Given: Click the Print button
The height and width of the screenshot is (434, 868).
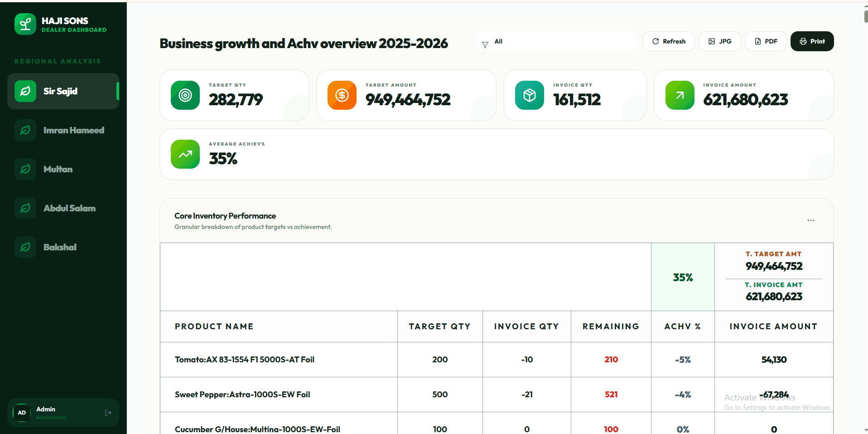Looking at the screenshot, I should (x=812, y=41).
